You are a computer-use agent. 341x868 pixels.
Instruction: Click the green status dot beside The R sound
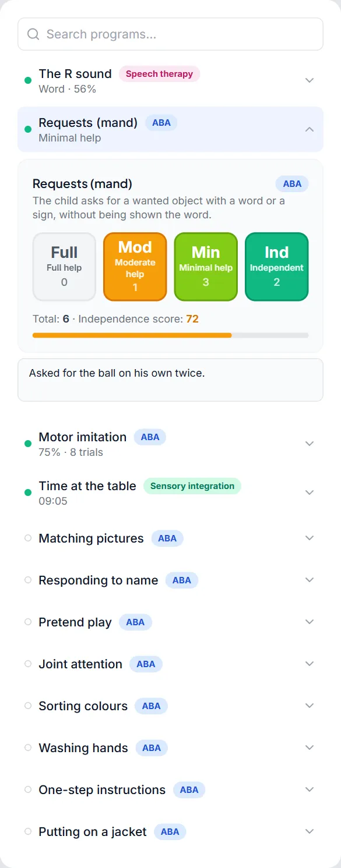28,80
